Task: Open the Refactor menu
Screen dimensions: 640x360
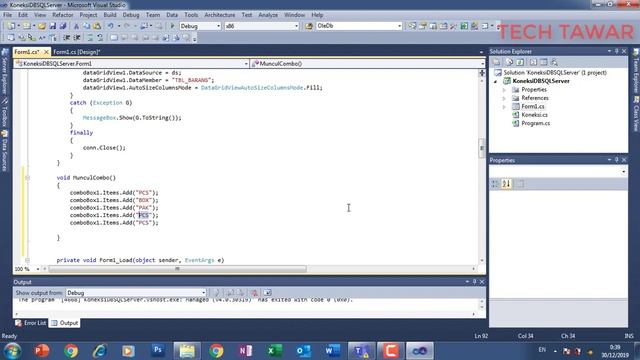Action: (x=62, y=15)
